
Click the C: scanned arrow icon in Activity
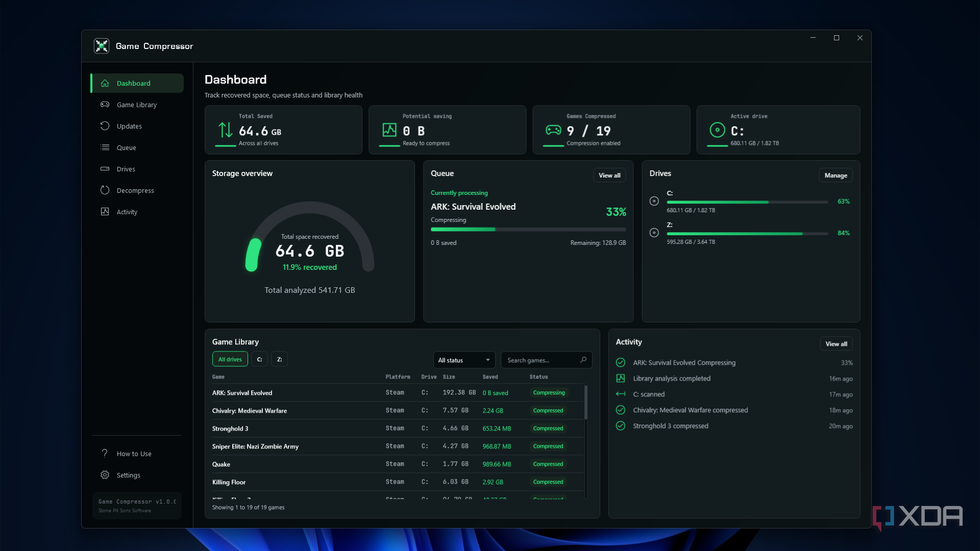tap(621, 394)
